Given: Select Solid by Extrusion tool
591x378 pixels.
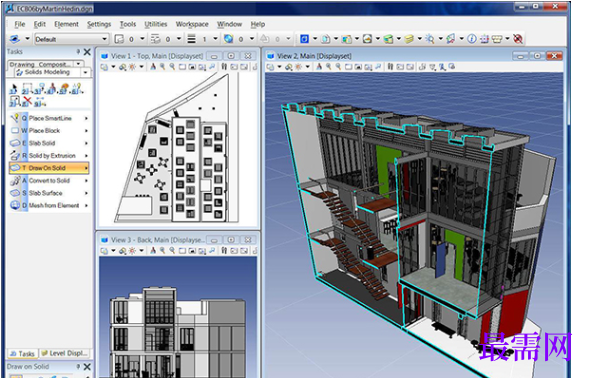Looking at the screenshot, I should tap(49, 156).
